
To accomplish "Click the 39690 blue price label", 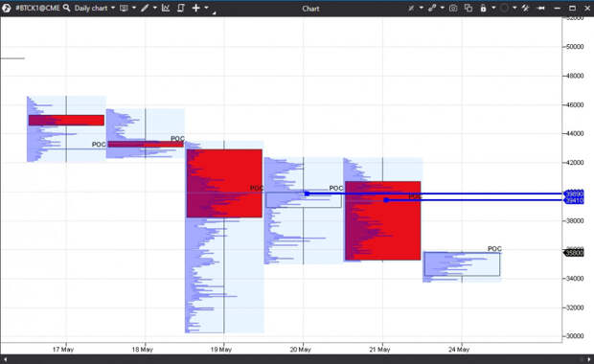I will (x=574, y=193).
